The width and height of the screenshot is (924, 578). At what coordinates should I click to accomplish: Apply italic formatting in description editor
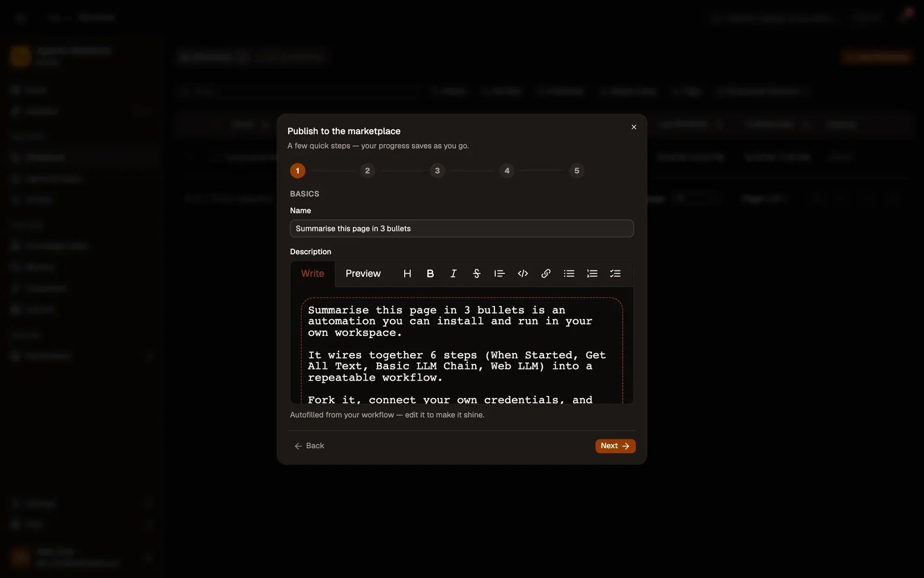click(453, 274)
